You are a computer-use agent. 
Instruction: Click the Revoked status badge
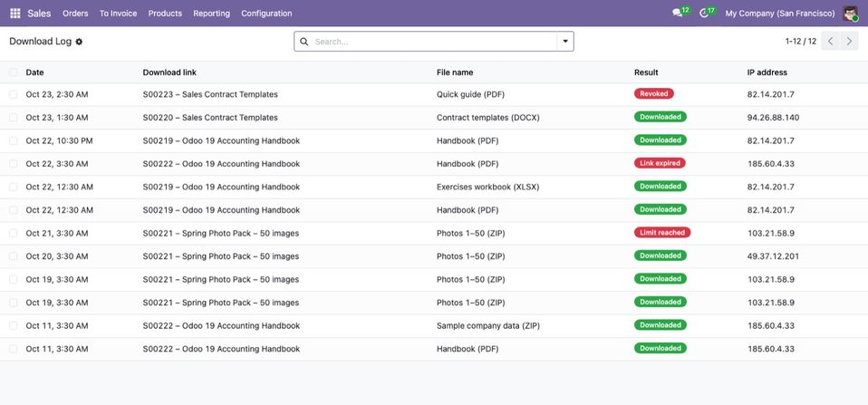(x=654, y=94)
